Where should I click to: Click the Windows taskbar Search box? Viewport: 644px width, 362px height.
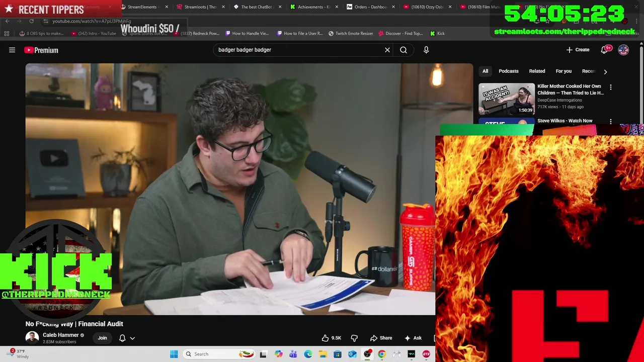point(219,354)
